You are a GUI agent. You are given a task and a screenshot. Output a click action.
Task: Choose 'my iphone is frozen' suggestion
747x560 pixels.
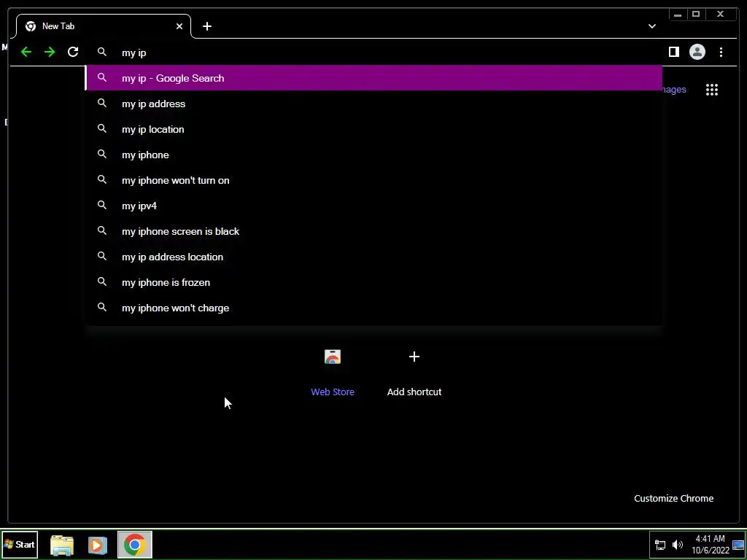click(374, 282)
